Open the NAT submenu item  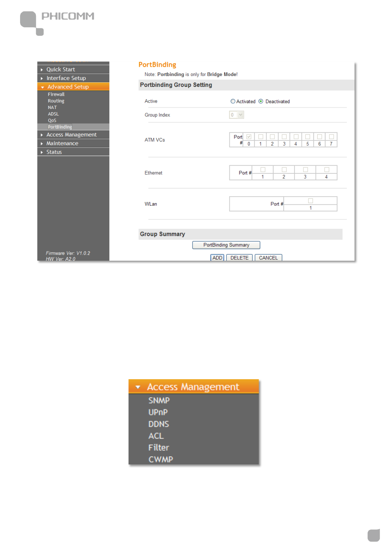(52, 107)
